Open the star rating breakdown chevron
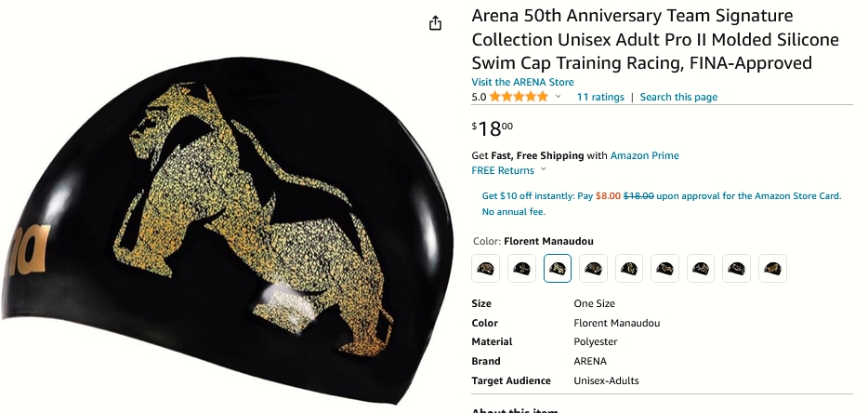The height and width of the screenshot is (413, 868). 558,97
